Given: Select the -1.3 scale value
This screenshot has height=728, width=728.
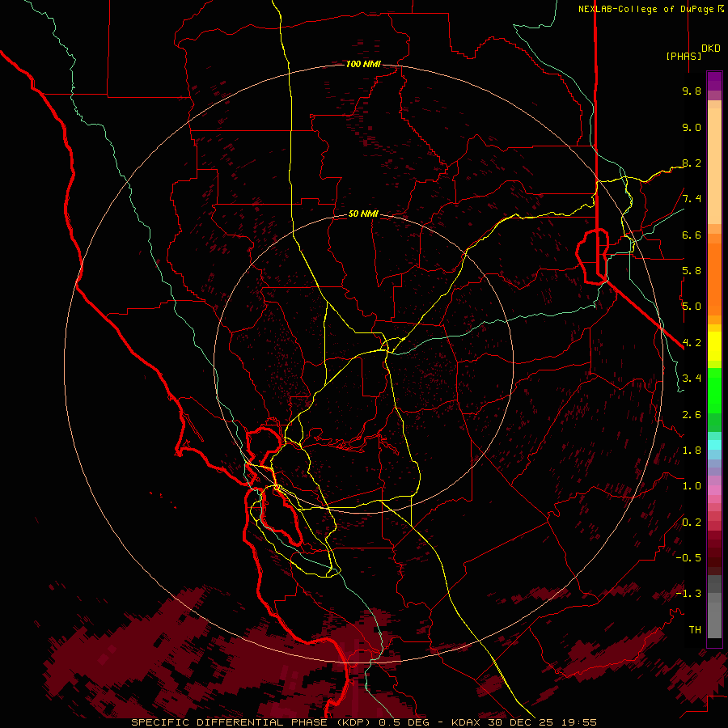Looking at the screenshot, I should tap(688, 594).
